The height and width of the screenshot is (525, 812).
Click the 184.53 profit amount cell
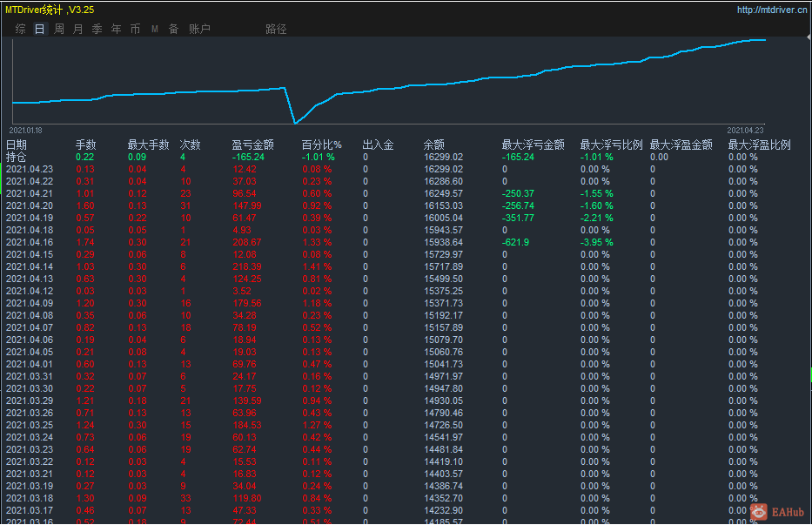[x=247, y=425]
